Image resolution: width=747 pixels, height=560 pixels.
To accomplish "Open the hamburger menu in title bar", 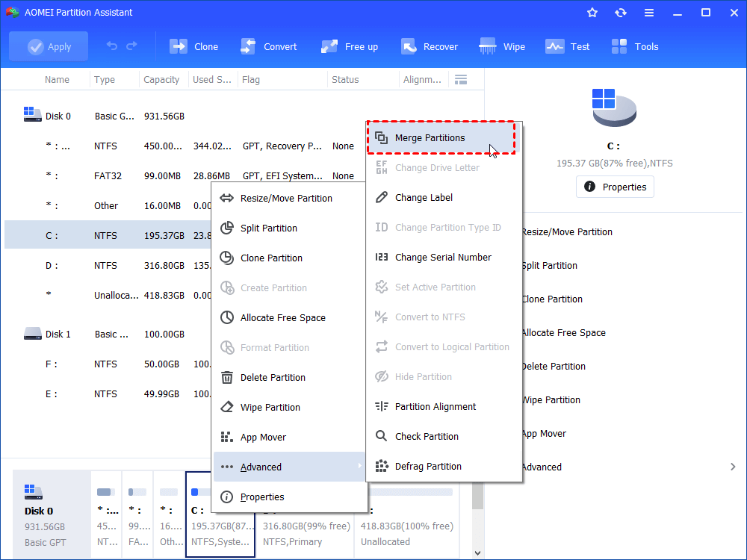I will coord(649,13).
